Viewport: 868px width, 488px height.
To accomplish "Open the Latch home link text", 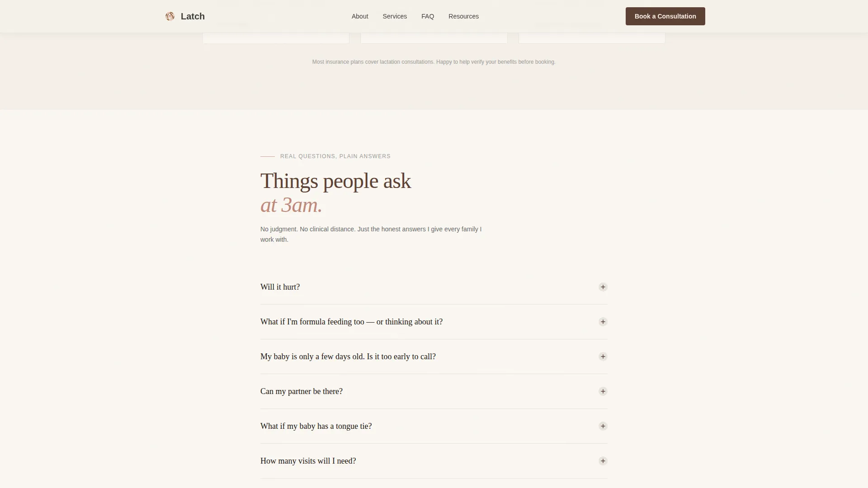I will [193, 16].
